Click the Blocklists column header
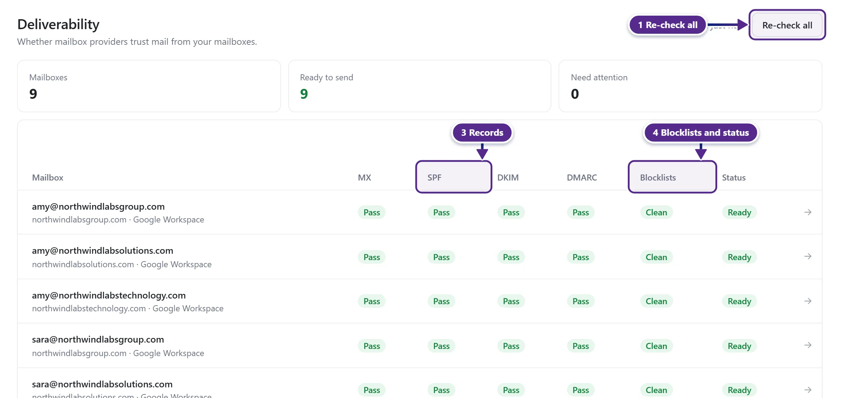Image resolution: width=868 pixels, height=398 pixels. point(658,177)
